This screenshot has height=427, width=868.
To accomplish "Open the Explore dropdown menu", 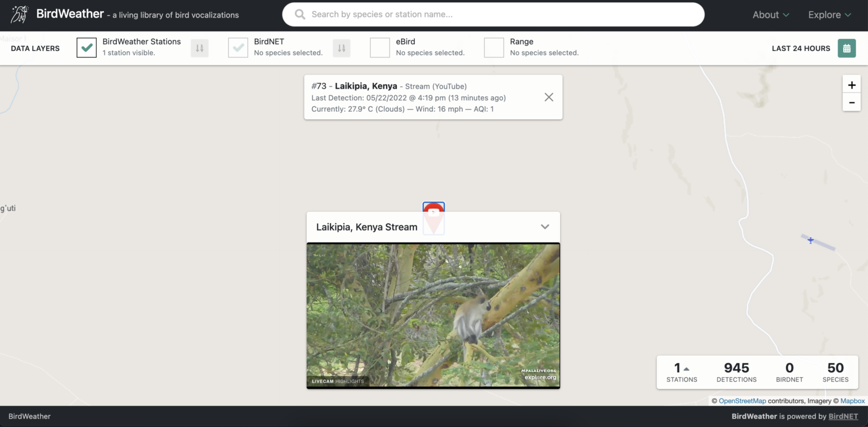I will coord(829,15).
